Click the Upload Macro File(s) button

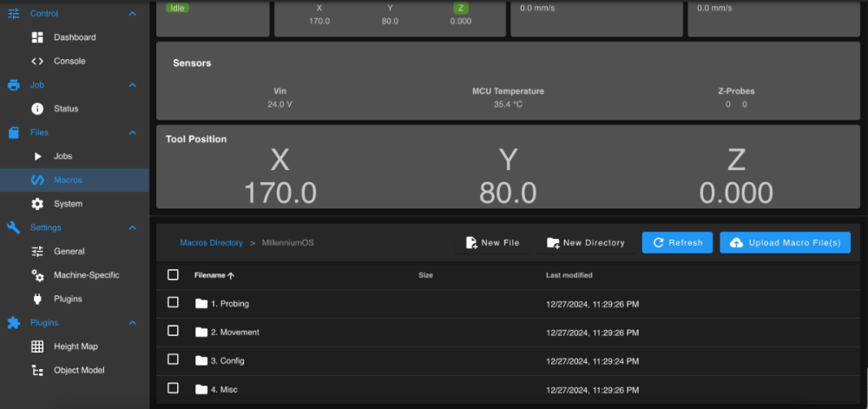click(785, 242)
